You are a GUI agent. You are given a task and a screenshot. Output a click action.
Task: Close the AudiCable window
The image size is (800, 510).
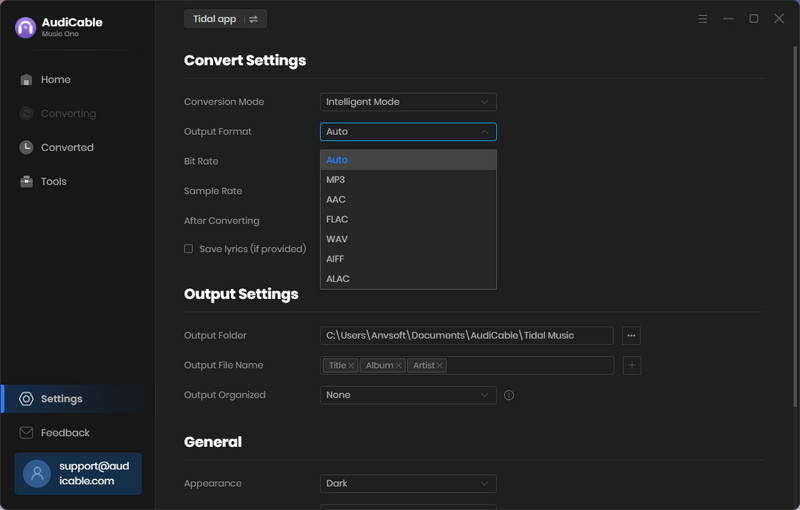pyautogui.click(x=779, y=19)
